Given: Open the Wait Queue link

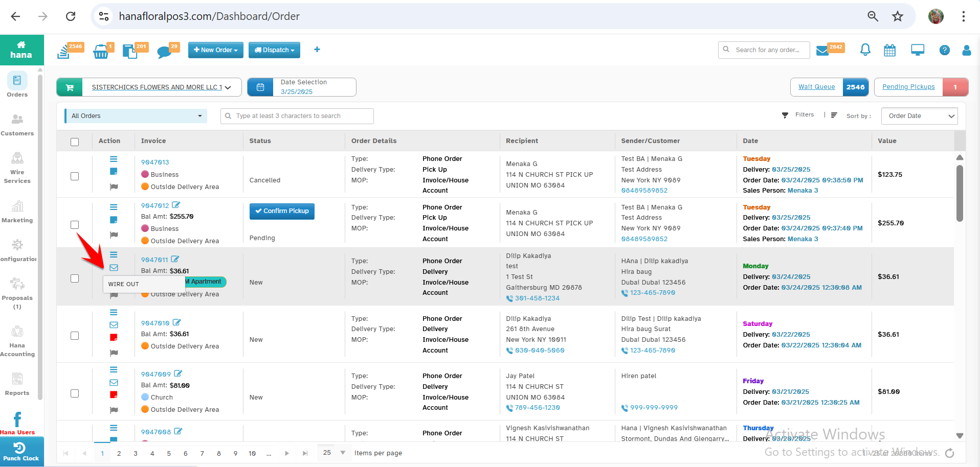Looking at the screenshot, I should pos(817,87).
